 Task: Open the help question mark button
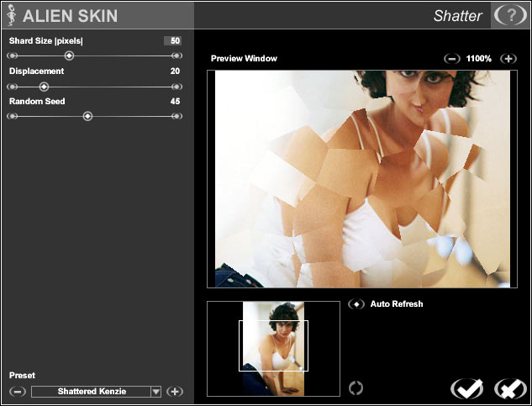510,16
